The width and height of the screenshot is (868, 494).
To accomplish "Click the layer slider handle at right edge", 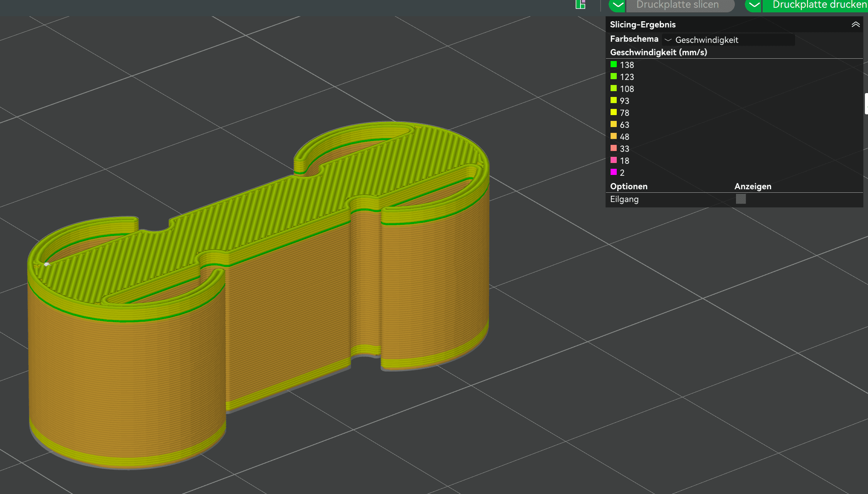I will click(866, 104).
